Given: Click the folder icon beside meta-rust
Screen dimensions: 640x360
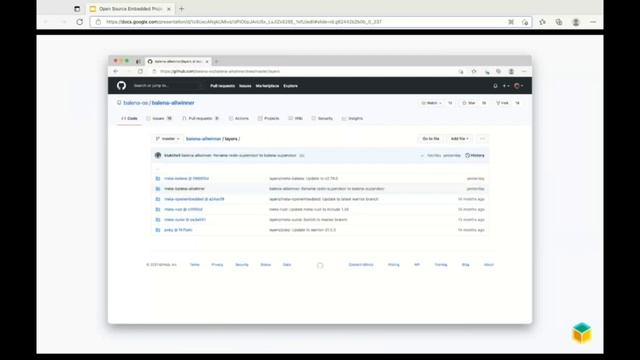Looking at the screenshot, I should 158,209.
